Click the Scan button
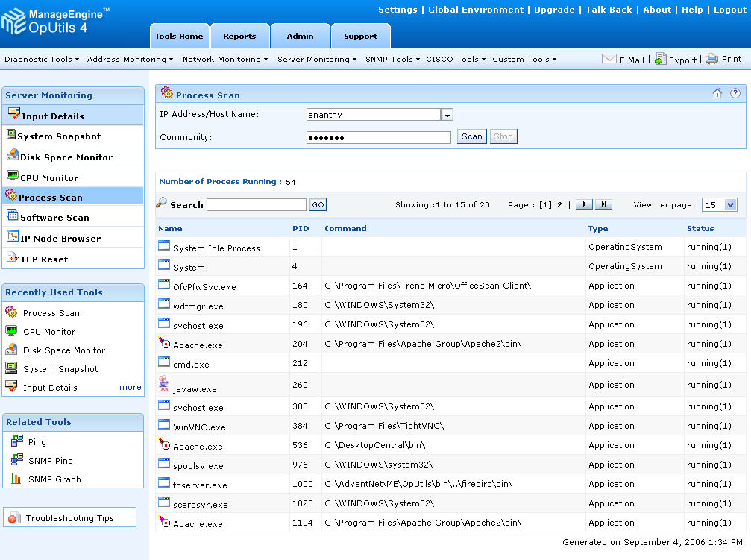Screen dimensions: 751x560 [471, 136]
